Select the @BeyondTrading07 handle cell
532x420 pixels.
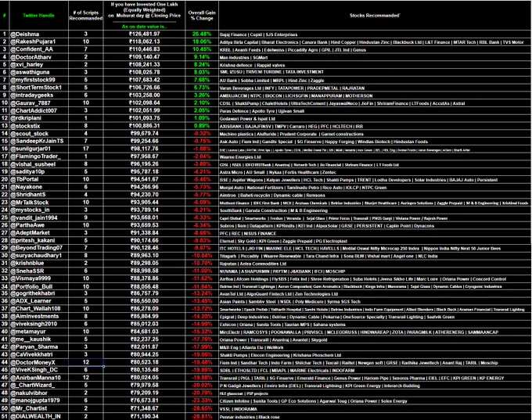click(x=39, y=248)
